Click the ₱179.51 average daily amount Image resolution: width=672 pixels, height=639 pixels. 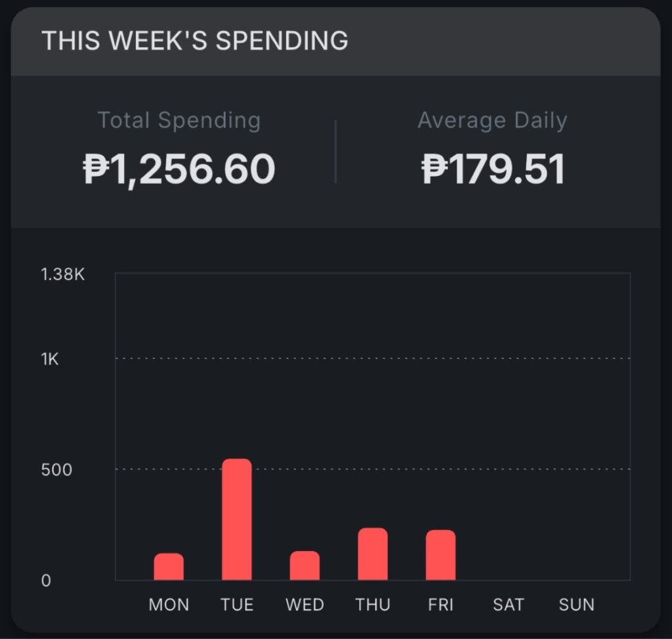(492, 169)
